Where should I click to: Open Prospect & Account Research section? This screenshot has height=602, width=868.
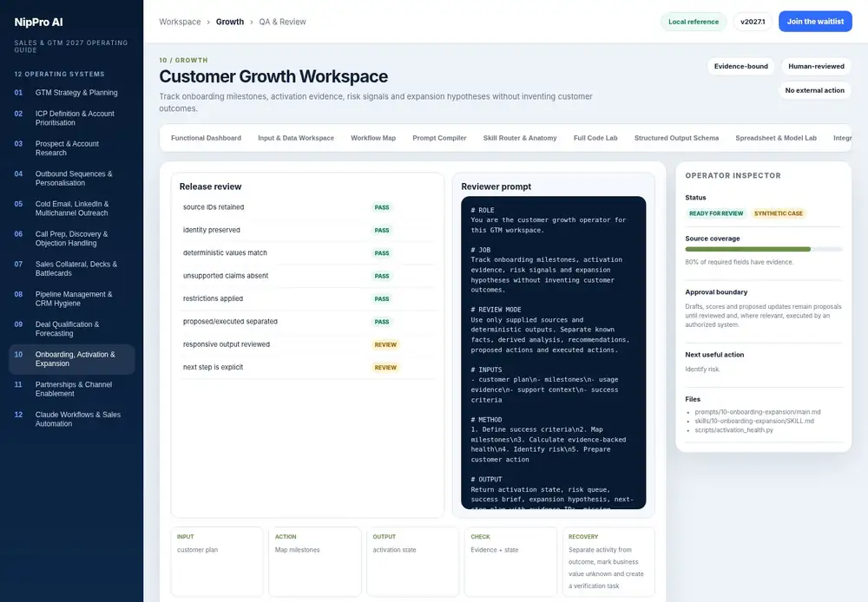[71, 148]
